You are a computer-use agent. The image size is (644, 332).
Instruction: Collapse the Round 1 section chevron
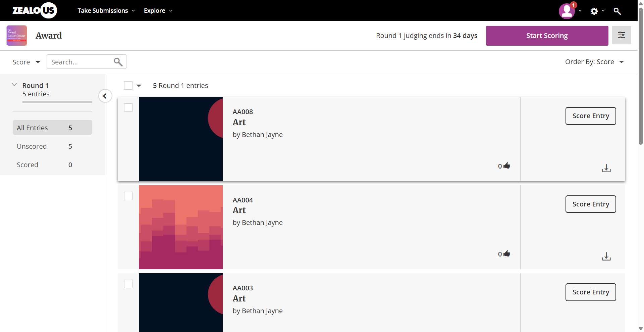tap(14, 85)
